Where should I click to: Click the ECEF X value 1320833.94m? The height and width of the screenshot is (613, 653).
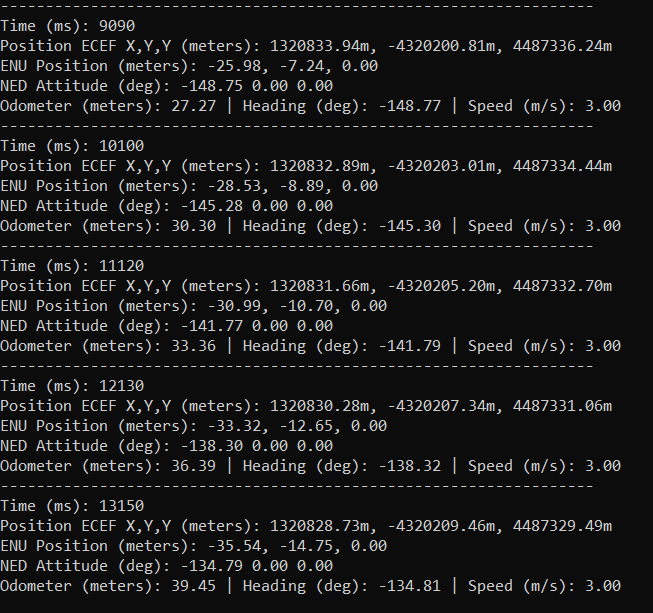click(319, 46)
